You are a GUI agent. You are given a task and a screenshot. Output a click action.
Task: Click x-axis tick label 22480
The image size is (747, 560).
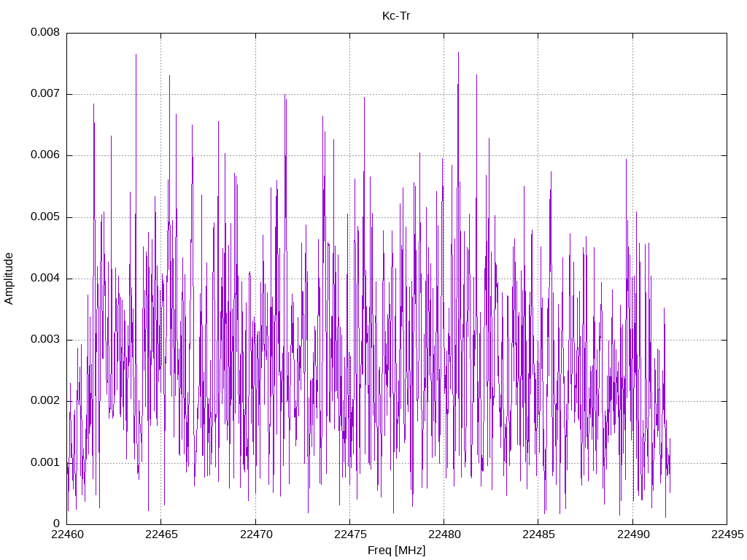click(444, 534)
